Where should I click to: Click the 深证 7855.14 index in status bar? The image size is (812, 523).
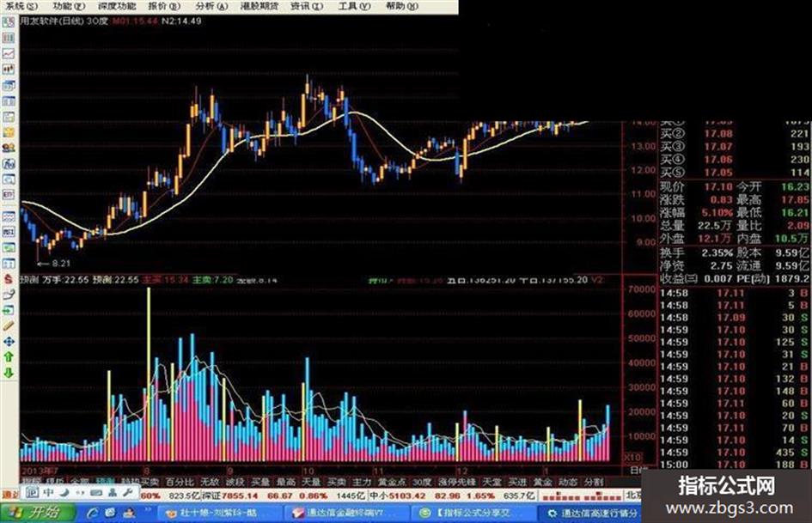(x=230, y=496)
